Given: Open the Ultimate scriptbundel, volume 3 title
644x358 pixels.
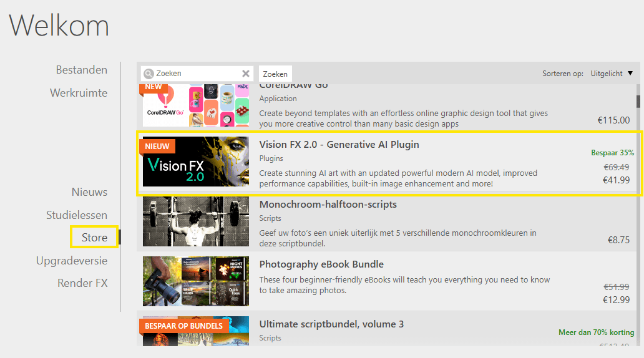Looking at the screenshot, I should tap(331, 324).
